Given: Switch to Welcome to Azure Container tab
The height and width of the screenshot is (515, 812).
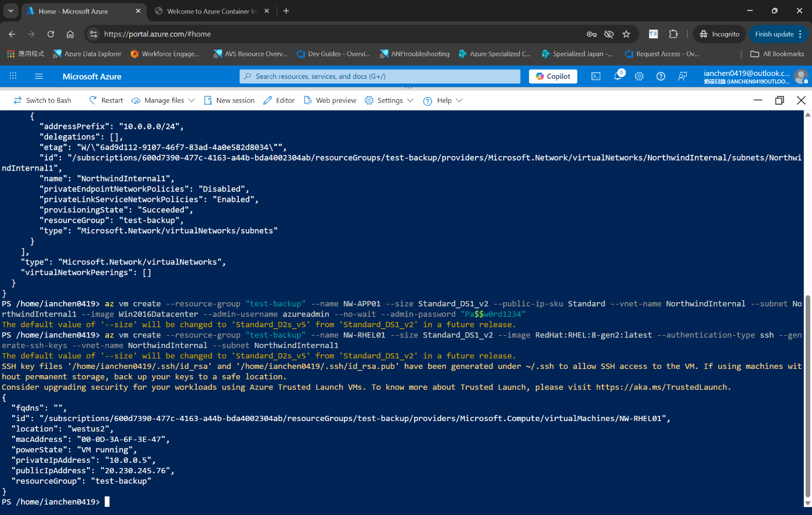Looking at the screenshot, I should pos(212,11).
